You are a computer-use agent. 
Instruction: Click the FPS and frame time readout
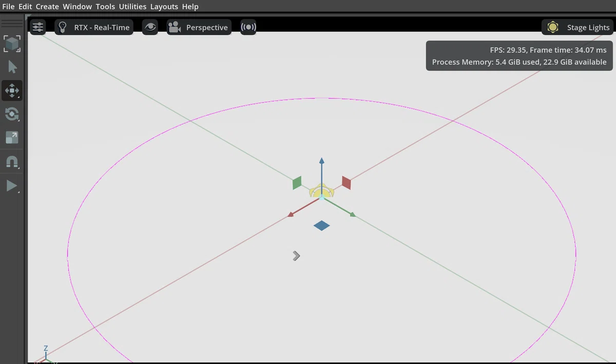pyautogui.click(x=548, y=50)
